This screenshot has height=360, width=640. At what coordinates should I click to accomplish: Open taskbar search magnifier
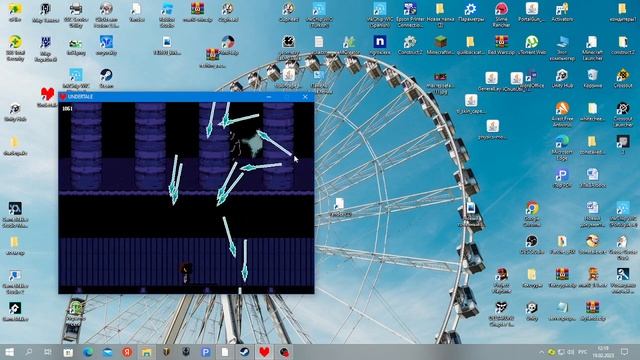(29, 352)
